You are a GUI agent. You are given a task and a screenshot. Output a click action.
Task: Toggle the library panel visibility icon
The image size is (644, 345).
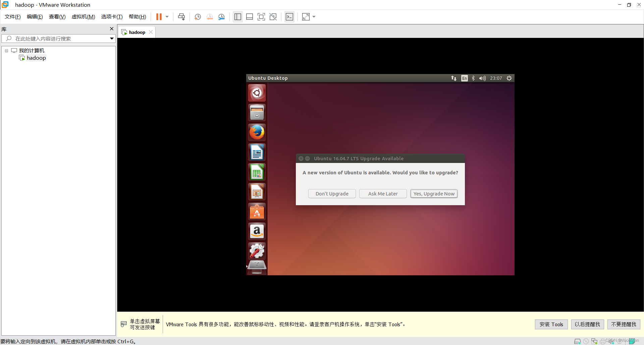(238, 16)
